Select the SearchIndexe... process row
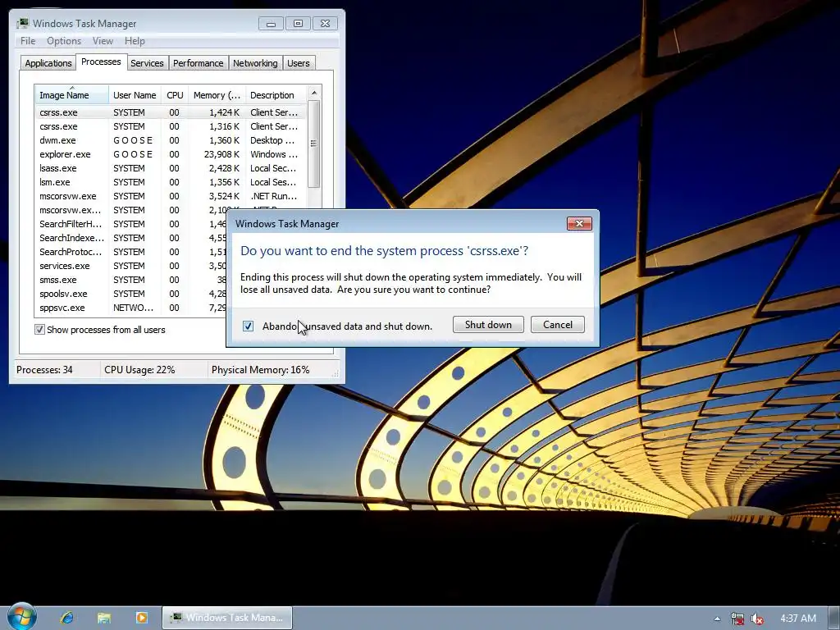840x630 pixels. (130, 238)
